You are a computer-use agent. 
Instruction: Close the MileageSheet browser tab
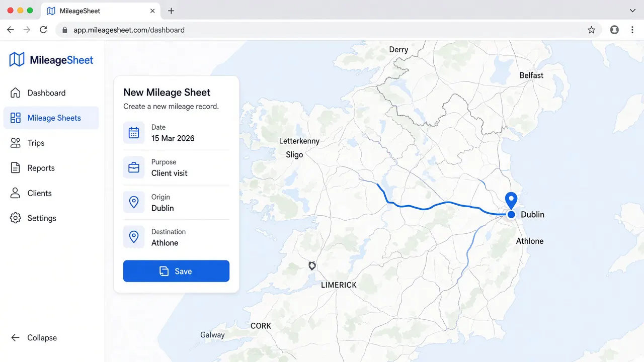click(x=152, y=11)
